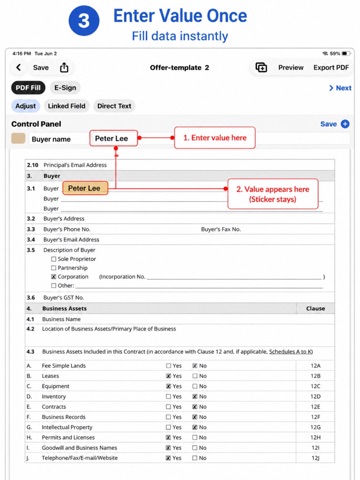Uncheck No for Business Records
Image resolution: width=360 pixels, height=480 pixels.
(195, 417)
